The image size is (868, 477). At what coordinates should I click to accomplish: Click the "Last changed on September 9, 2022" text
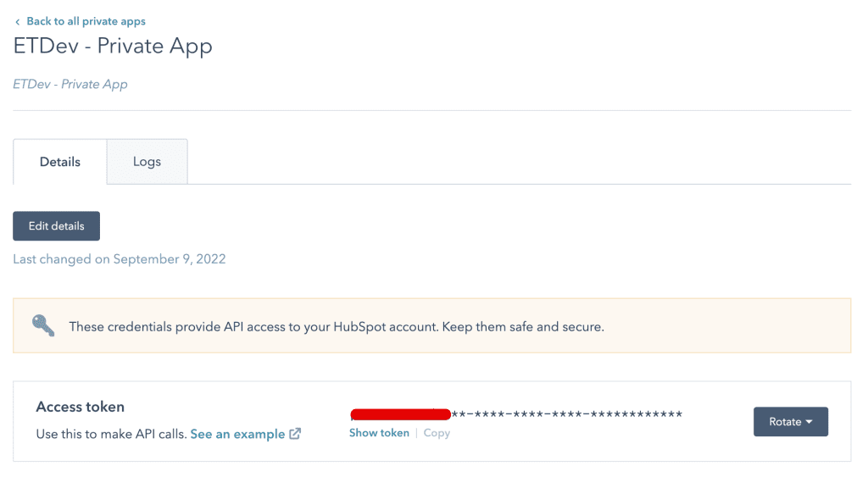coord(120,259)
